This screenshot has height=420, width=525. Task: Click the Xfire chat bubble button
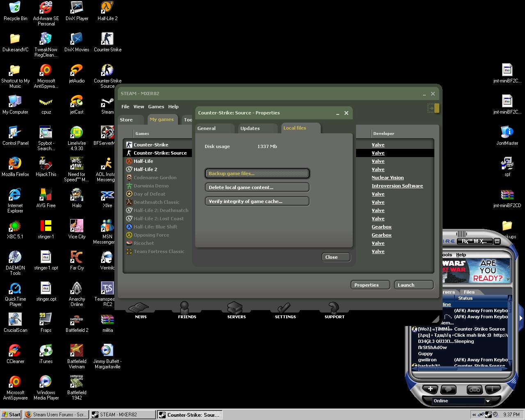[x=448, y=389]
